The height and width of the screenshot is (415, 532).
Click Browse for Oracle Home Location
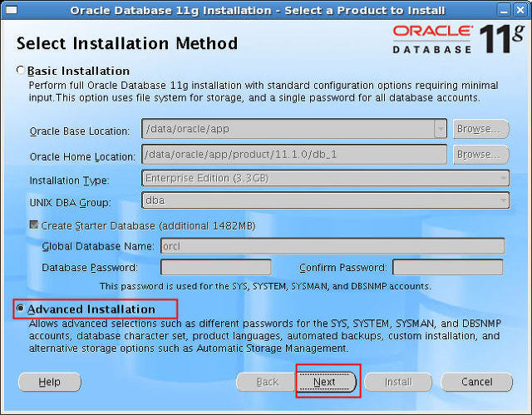pyautogui.click(x=481, y=155)
